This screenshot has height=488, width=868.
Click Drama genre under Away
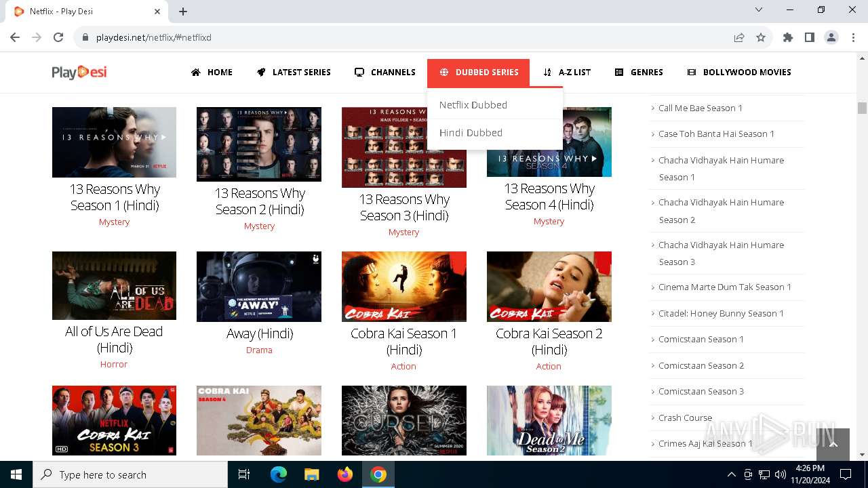pyautogui.click(x=259, y=350)
